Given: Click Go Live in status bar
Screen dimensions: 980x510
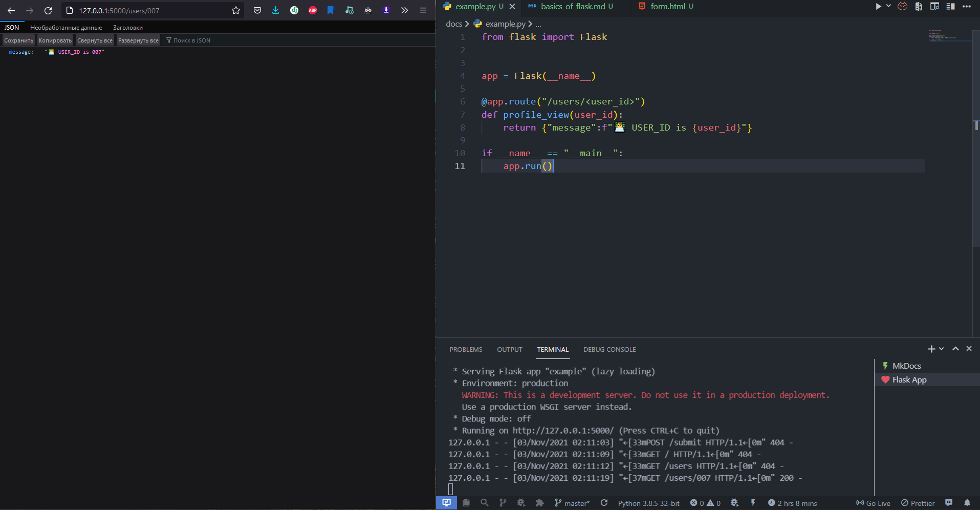Looking at the screenshot, I should coord(873,503).
